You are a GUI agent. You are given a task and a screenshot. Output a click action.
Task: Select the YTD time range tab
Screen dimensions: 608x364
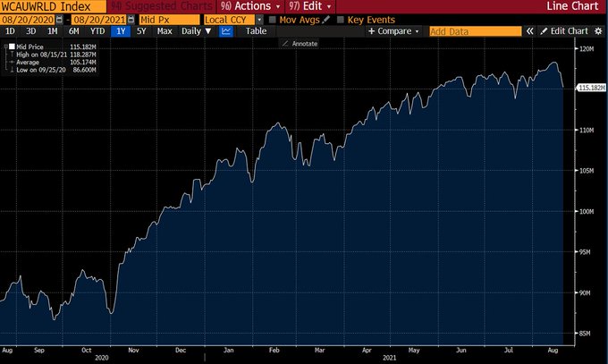click(x=97, y=31)
